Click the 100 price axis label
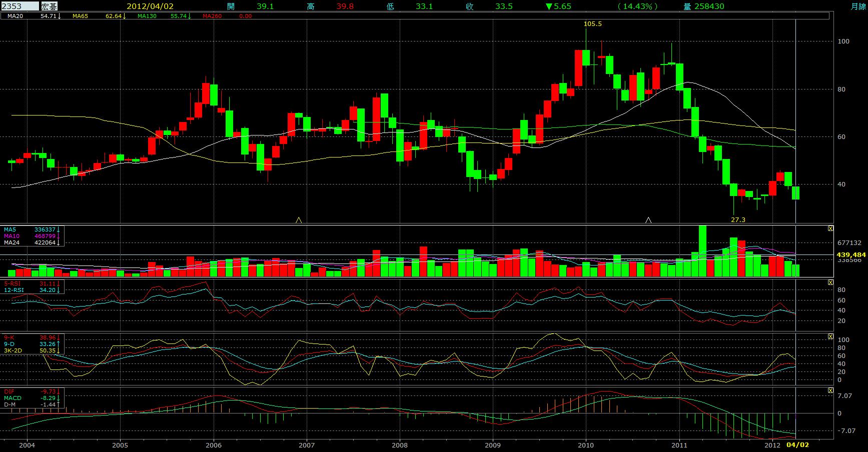The image size is (868, 452). click(843, 41)
